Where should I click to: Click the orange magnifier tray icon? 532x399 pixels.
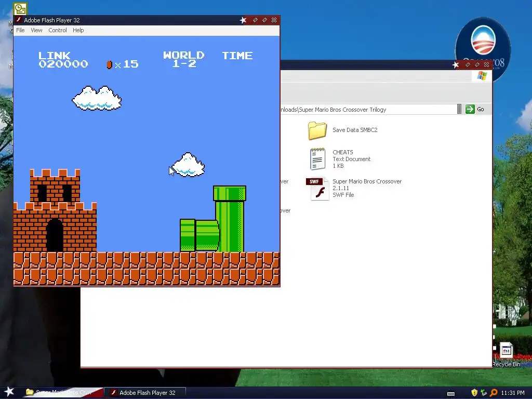click(x=494, y=393)
